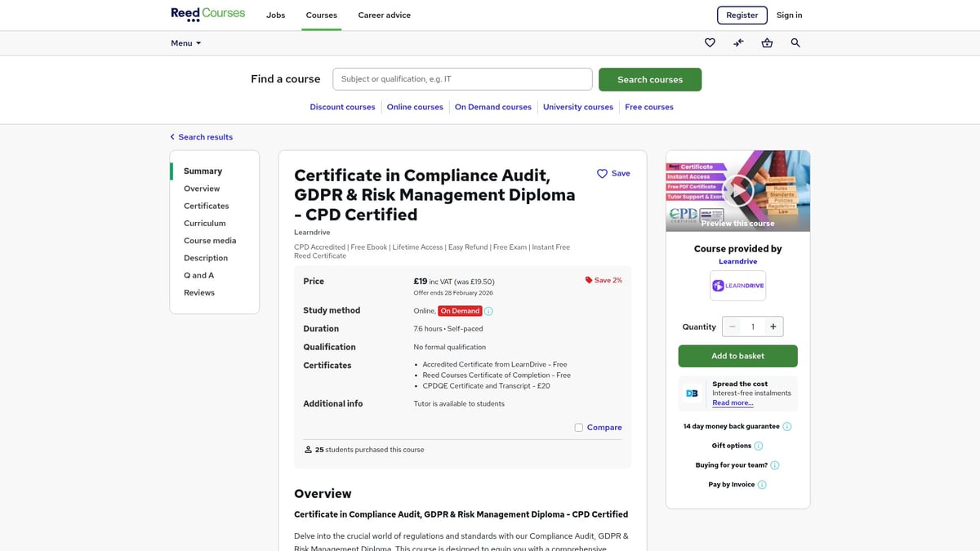Click the Add to basket button
The width and height of the screenshot is (980, 551).
coord(737,356)
